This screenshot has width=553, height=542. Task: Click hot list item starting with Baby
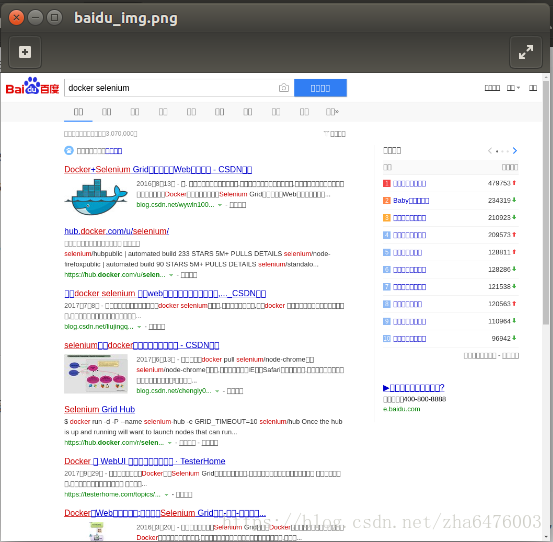tap(411, 201)
